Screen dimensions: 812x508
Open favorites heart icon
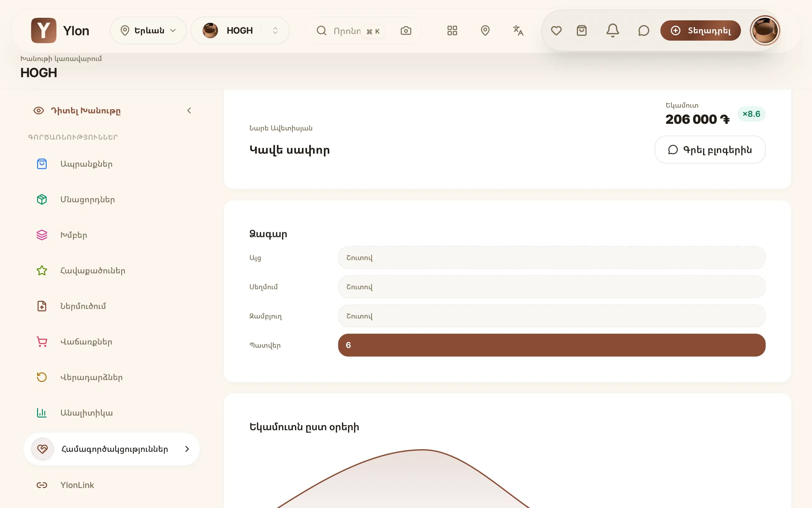click(556, 30)
